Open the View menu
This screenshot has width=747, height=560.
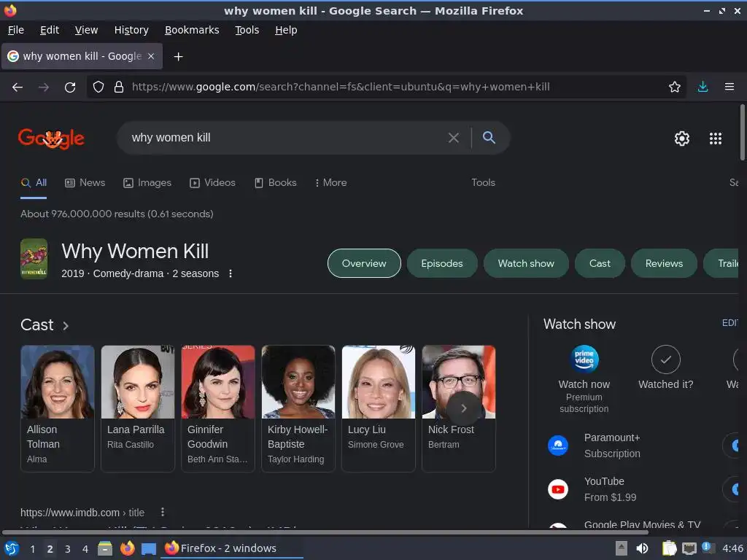click(x=86, y=30)
